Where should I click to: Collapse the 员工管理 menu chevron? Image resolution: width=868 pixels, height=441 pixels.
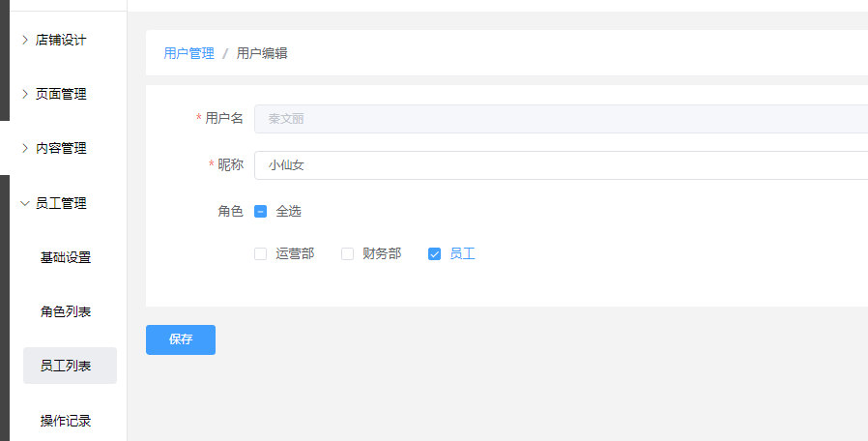click(x=24, y=203)
